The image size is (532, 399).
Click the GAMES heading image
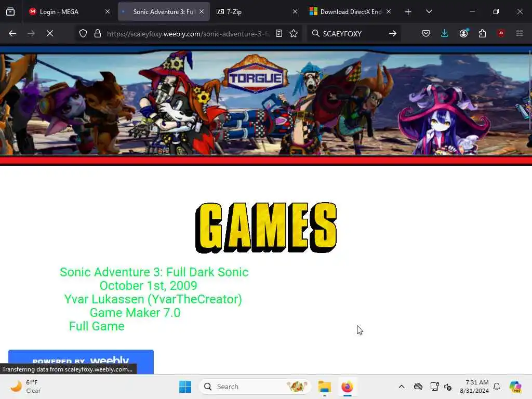267,228
